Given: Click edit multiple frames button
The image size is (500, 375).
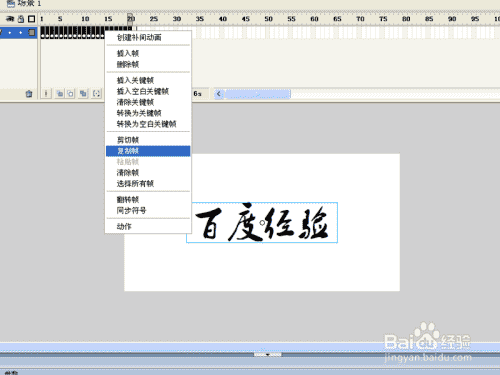Looking at the screenshot, I should [83, 94].
